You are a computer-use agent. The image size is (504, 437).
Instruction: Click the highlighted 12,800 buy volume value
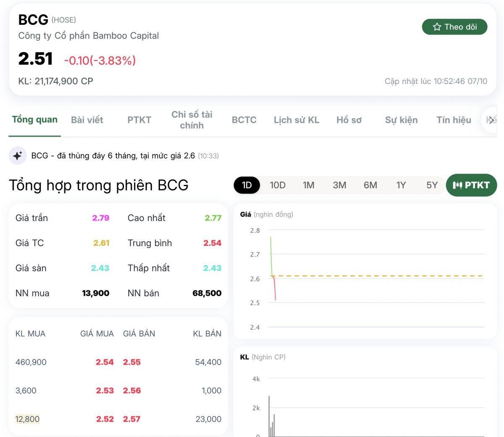pyautogui.click(x=27, y=419)
